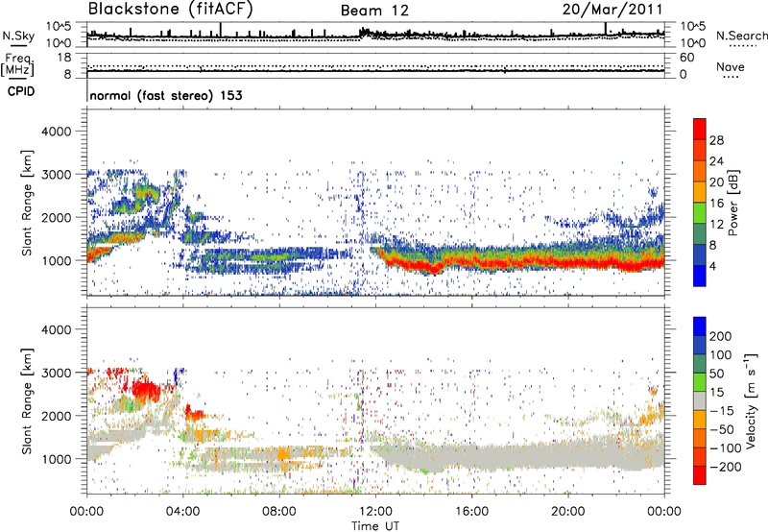Screen dimensions: 768x532
Task: Click the 4 tick on Power color bar
Action: [712, 266]
